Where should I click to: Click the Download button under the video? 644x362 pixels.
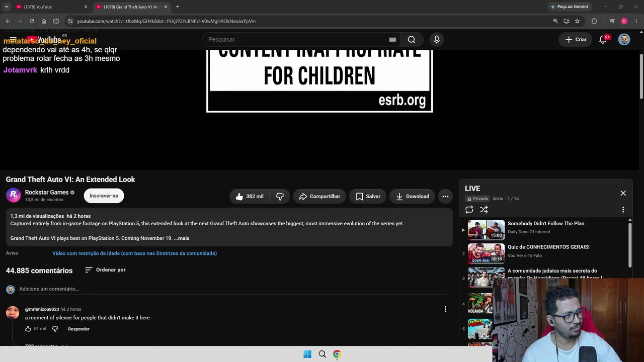coord(412,197)
